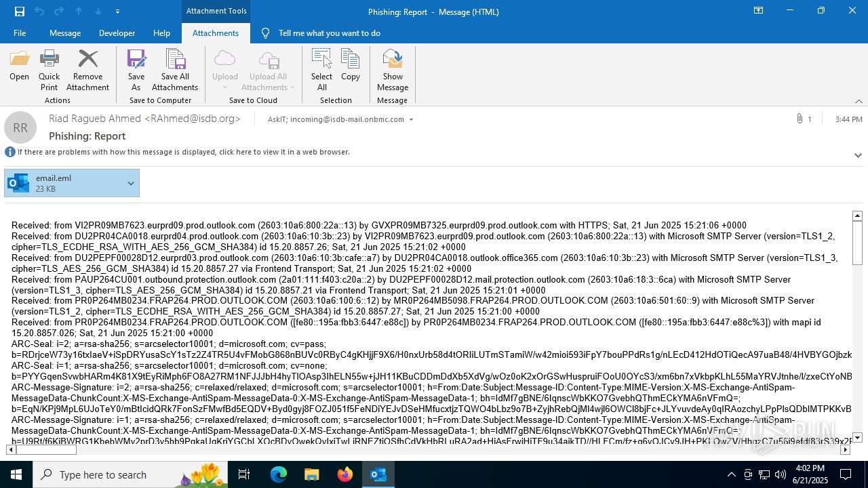The height and width of the screenshot is (488, 868).
Task: Open the Windows Start menu
Action: click(16, 474)
